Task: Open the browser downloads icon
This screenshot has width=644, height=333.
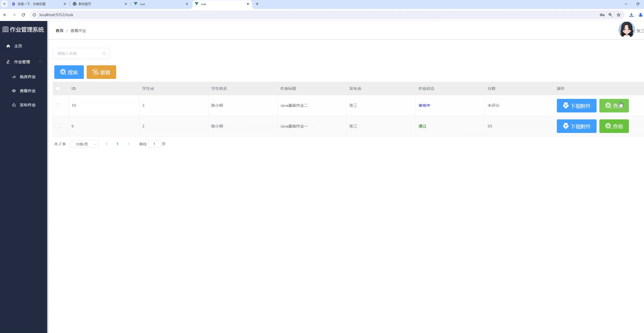Action: pos(631,15)
